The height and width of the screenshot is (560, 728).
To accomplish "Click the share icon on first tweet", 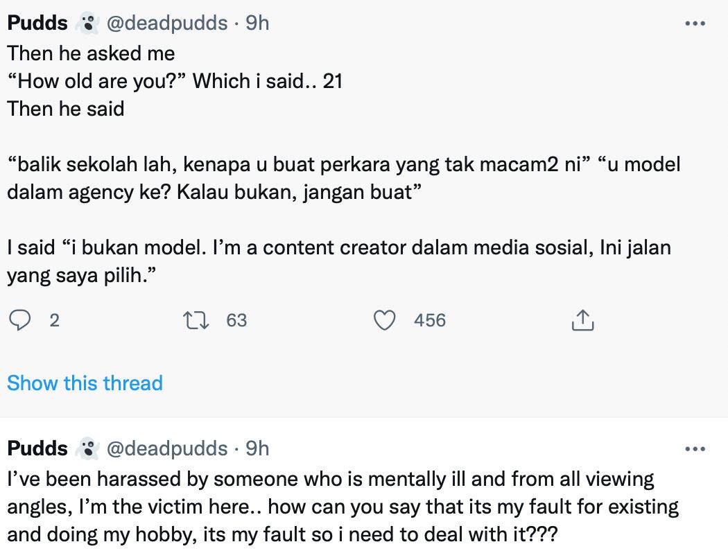I will pyautogui.click(x=582, y=320).
